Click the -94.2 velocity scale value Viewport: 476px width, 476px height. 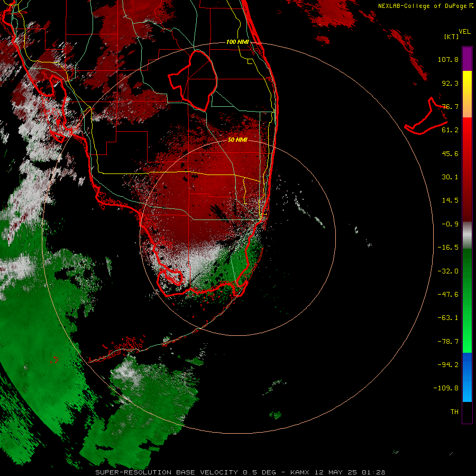coord(448,365)
